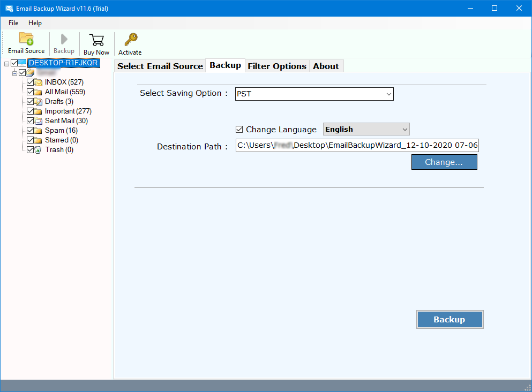The width and height of the screenshot is (532, 392).
Task: Select Trash (0) folder label
Action: click(59, 150)
